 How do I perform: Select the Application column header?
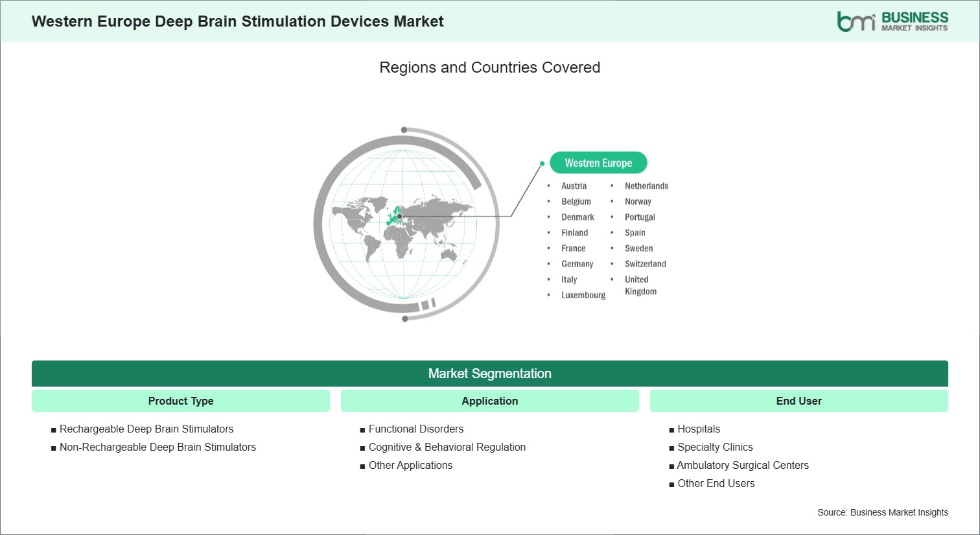coord(490,401)
